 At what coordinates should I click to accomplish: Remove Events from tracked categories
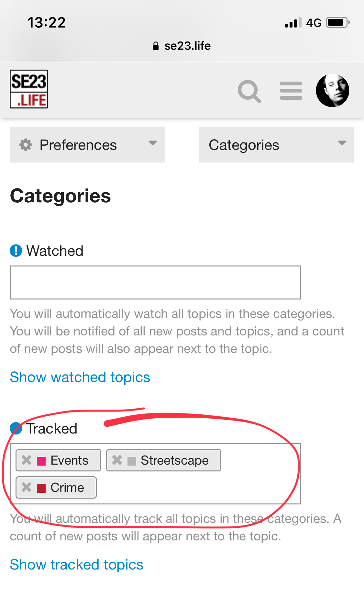(27, 460)
